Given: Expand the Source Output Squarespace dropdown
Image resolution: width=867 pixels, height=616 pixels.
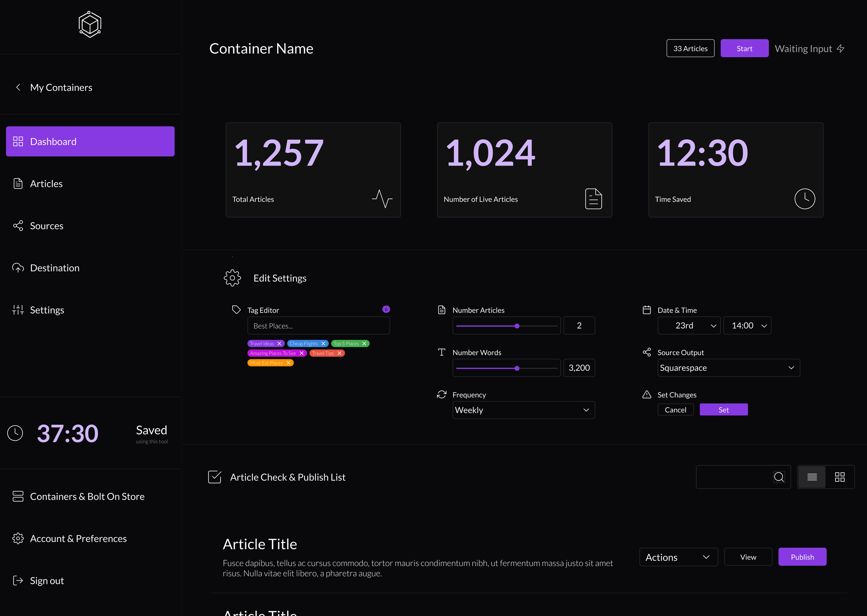Looking at the screenshot, I should pos(728,368).
